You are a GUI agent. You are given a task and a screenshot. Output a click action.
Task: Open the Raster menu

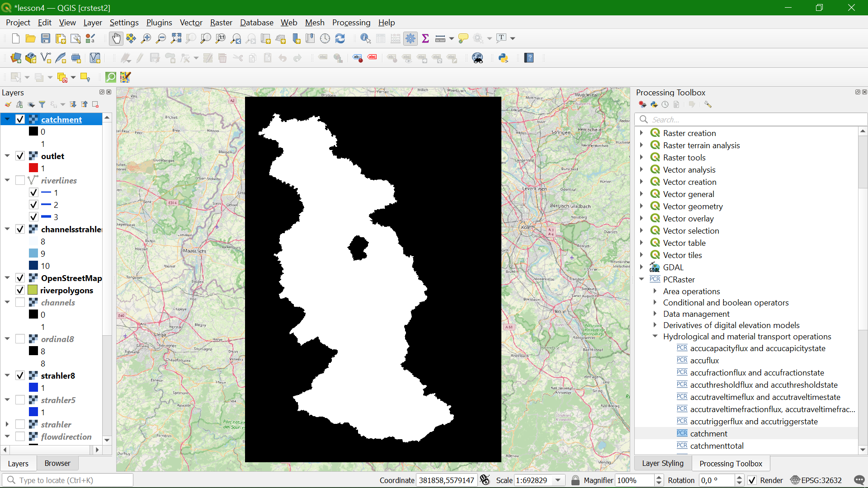pos(221,22)
